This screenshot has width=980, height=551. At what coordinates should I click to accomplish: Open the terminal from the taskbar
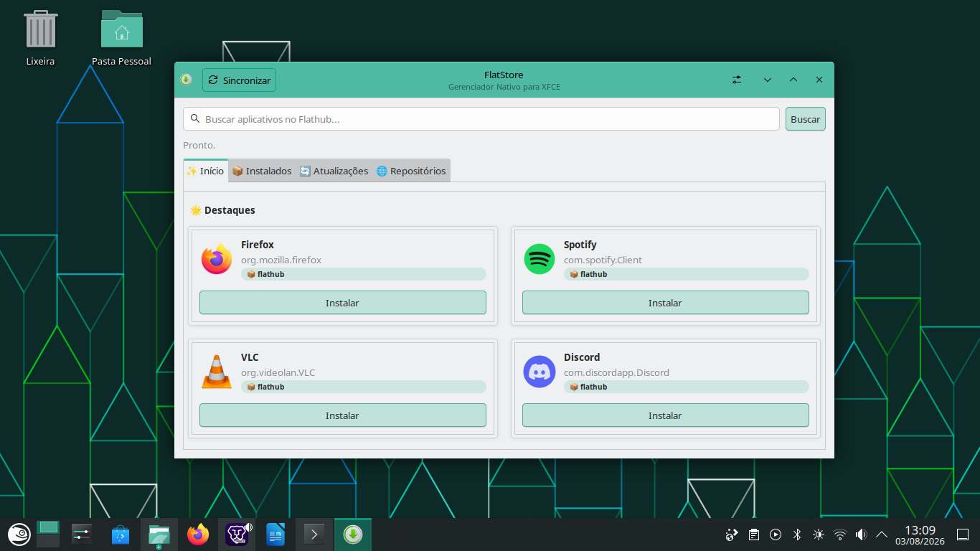(314, 534)
